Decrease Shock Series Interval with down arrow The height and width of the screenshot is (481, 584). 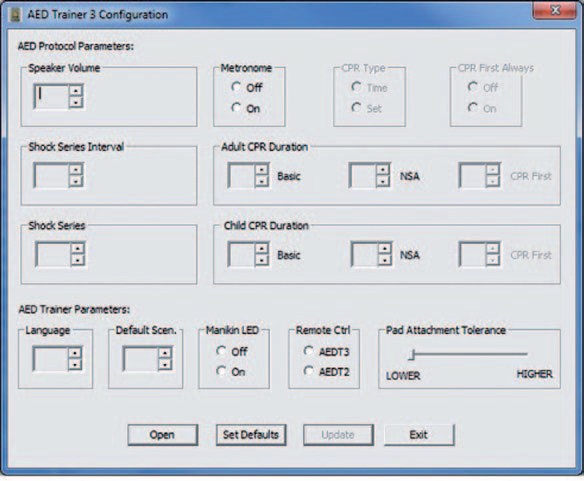click(x=76, y=181)
